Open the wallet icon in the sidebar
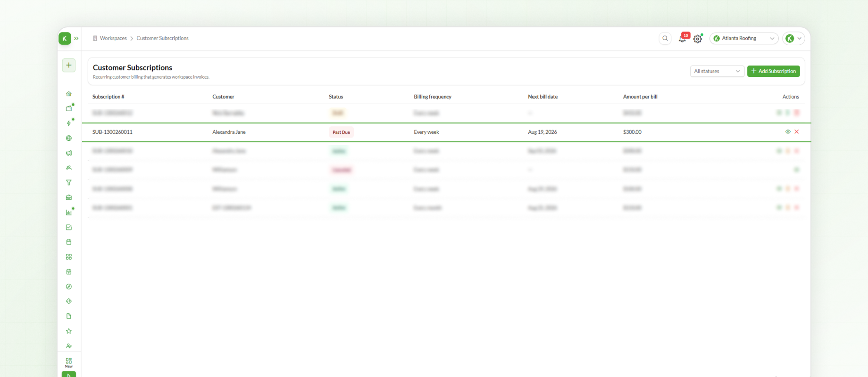The height and width of the screenshot is (377, 868). [x=69, y=108]
